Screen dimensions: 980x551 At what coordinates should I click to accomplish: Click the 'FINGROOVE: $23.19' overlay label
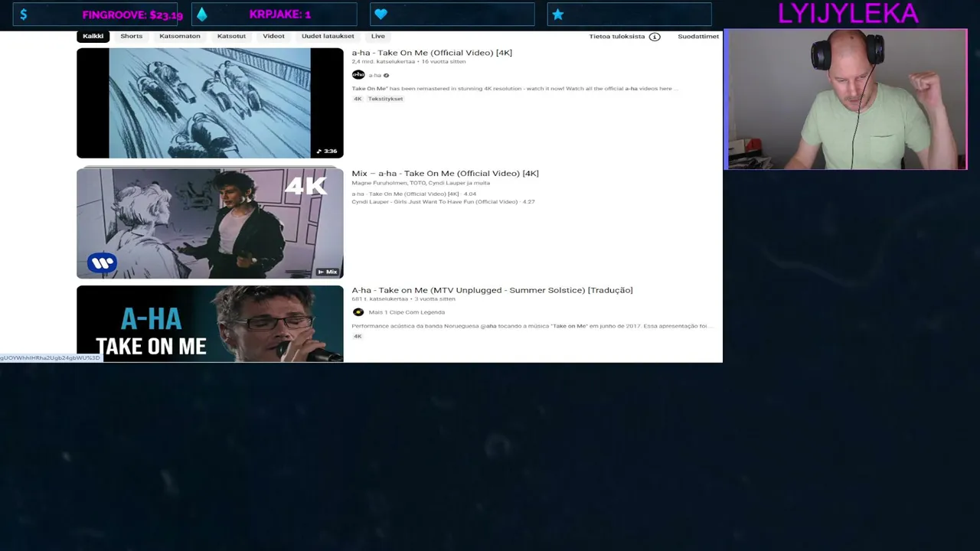(x=132, y=15)
